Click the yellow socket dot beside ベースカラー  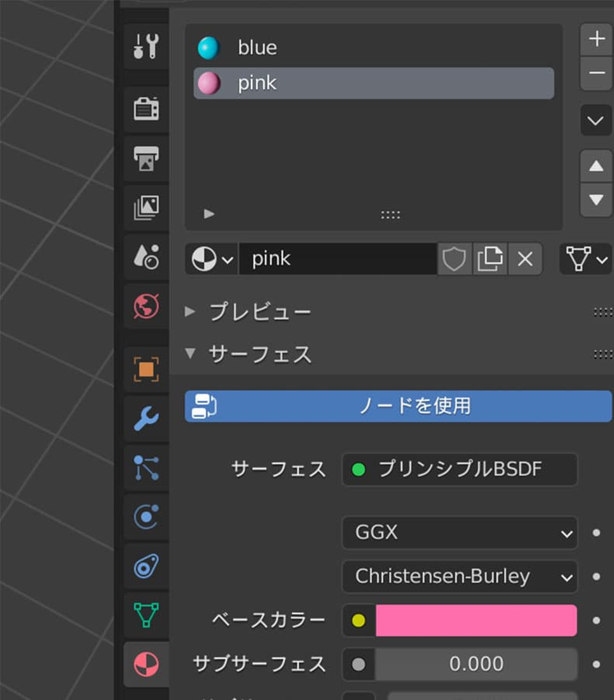point(359,621)
